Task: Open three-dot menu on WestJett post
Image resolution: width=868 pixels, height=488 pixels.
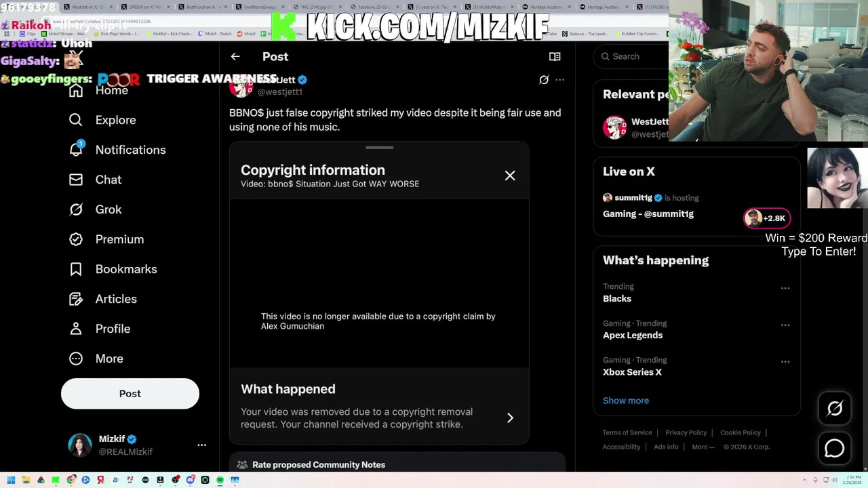Action: click(559, 80)
